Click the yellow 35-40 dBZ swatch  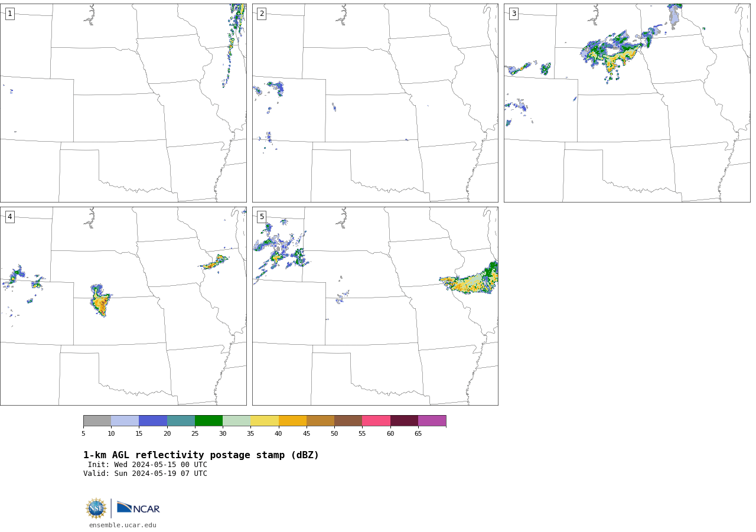click(x=265, y=421)
